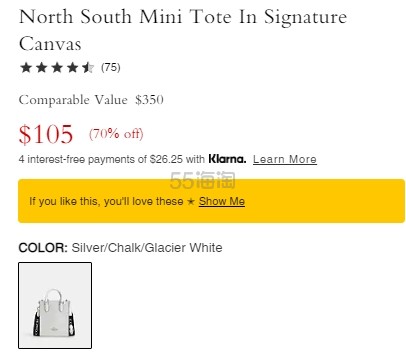Click the North South Mini Tote title
Viewport: 406px width, 360px height.
pos(183,30)
